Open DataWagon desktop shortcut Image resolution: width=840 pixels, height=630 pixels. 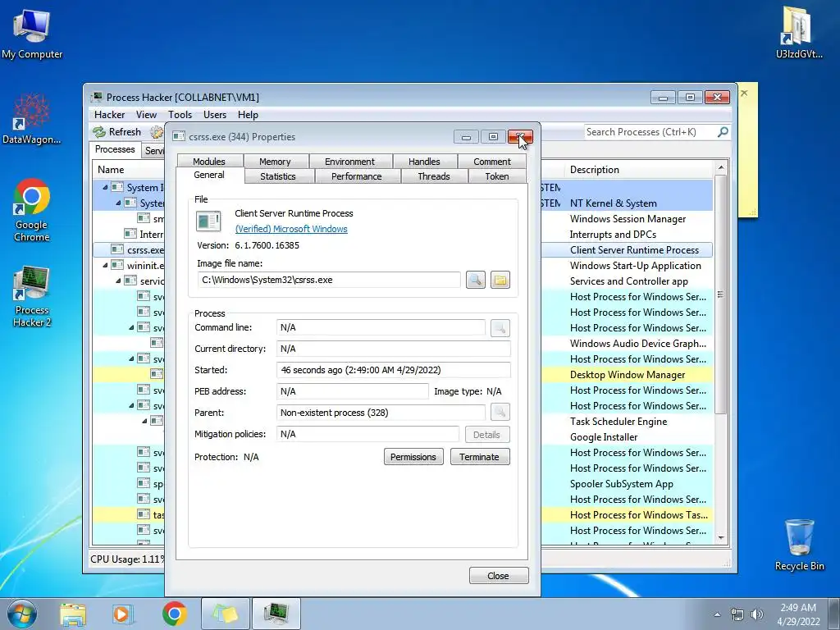[32, 119]
